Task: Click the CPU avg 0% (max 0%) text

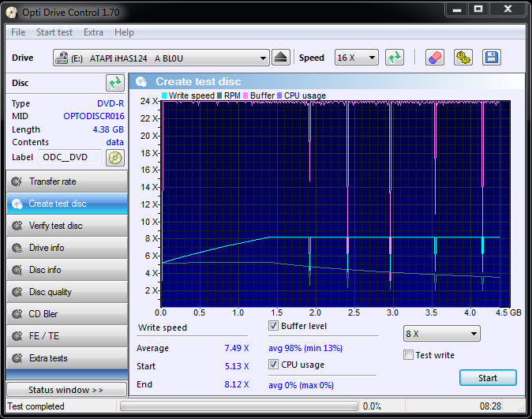Action: point(301,385)
